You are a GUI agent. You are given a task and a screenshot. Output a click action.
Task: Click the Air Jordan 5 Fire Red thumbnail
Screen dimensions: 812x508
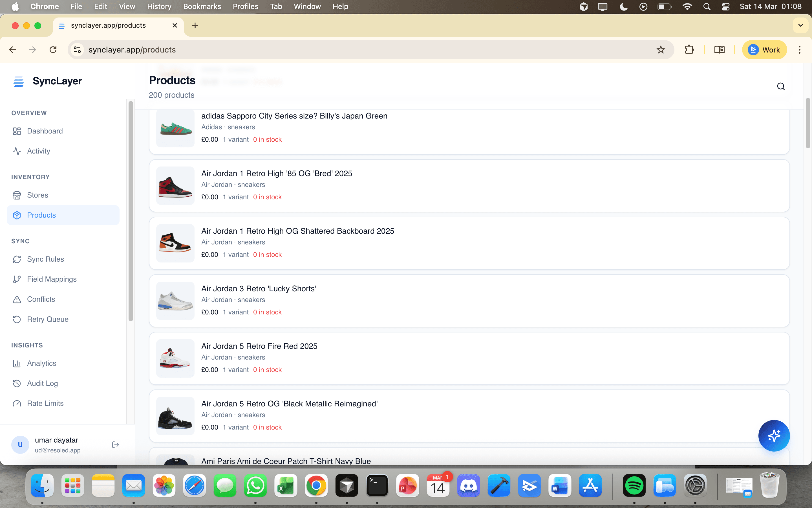175,358
